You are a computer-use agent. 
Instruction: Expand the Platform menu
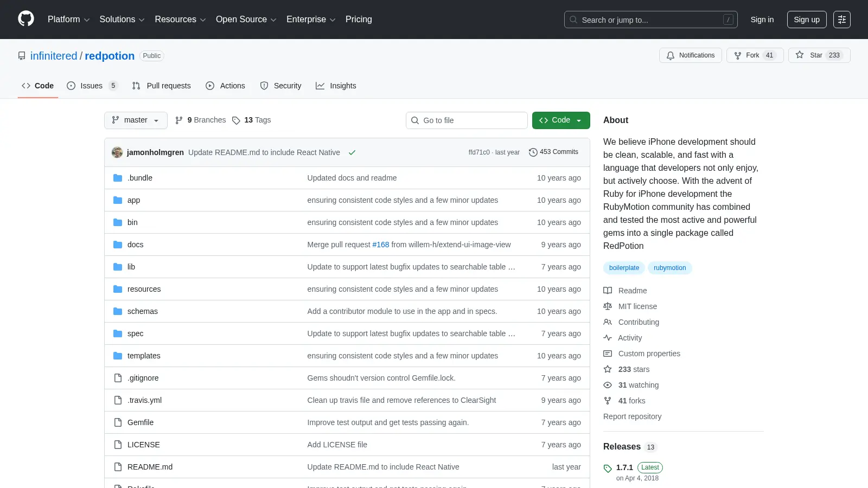point(68,20)
